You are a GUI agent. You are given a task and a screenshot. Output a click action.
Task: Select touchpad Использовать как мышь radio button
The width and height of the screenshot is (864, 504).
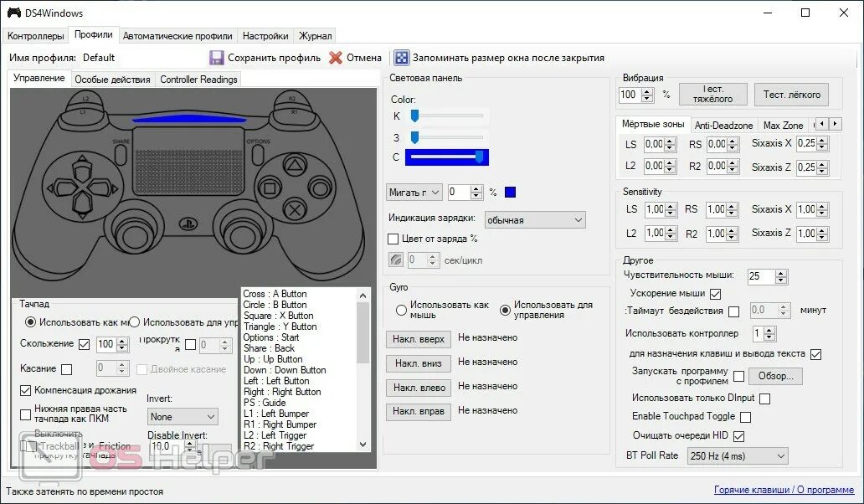tap(31, 321)
